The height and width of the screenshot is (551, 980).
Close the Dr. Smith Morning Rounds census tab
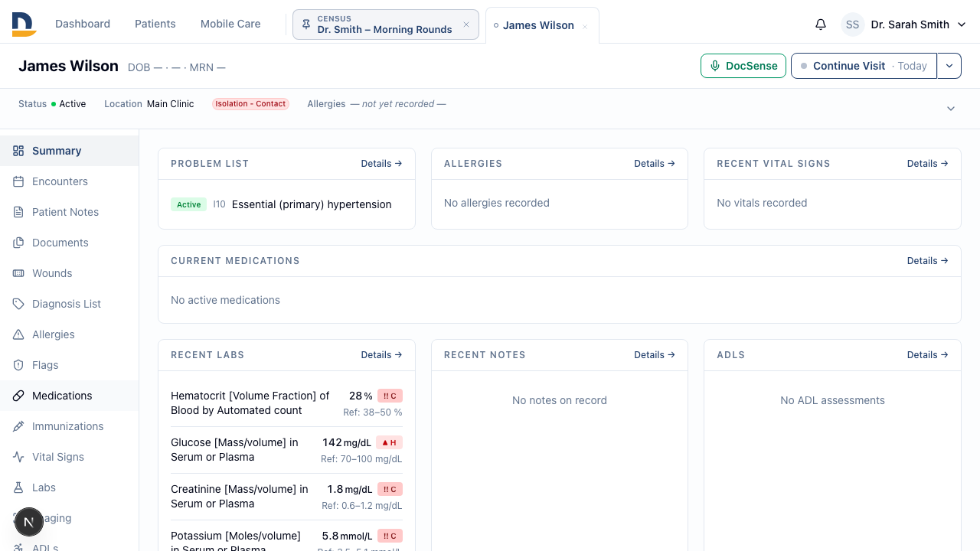466,24
